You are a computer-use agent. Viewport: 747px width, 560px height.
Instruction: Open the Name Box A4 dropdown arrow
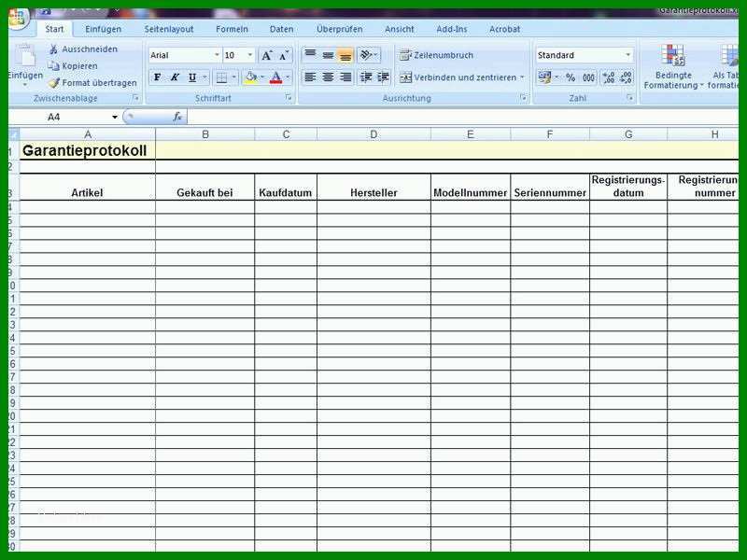point(115,118)
